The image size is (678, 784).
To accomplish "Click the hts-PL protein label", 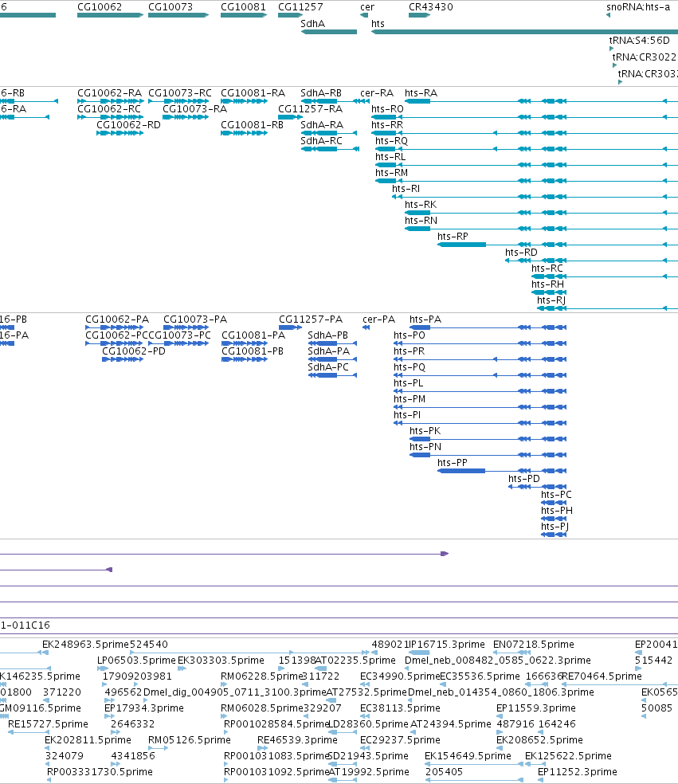I will tap(409, 383).
